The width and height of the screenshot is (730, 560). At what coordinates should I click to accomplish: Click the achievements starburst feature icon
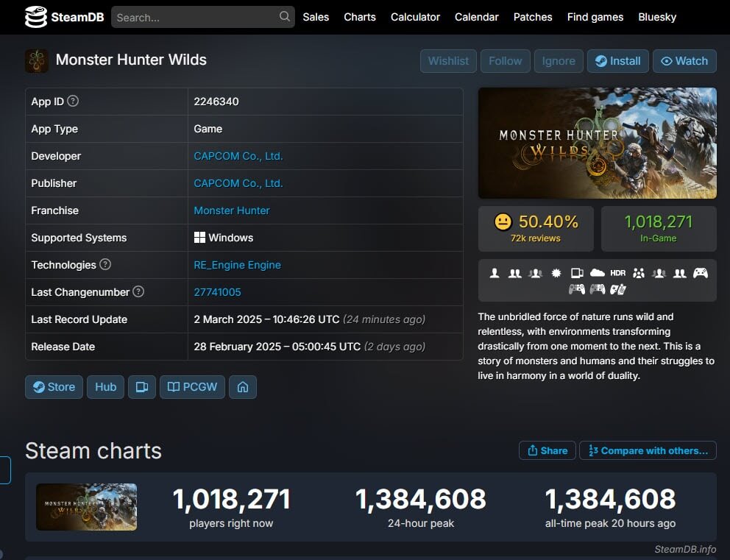pos(556,273)
